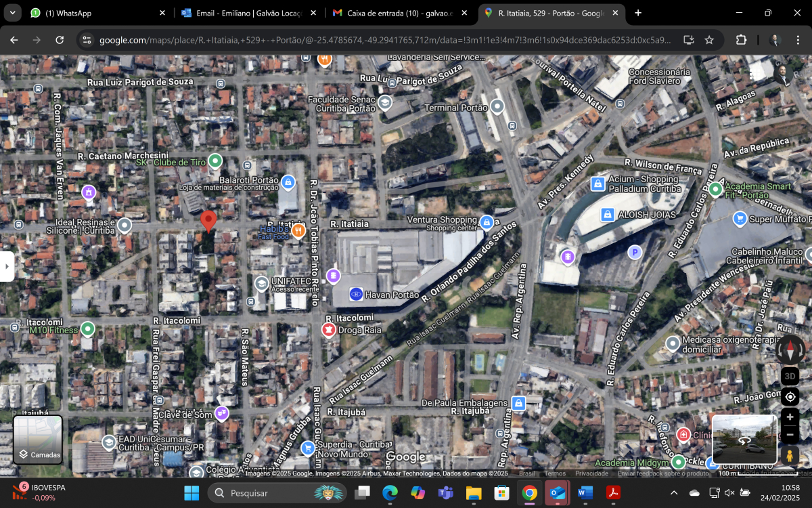The image size is (812, 508).
Task: Open the De Paula Embalagens marker
Action: coord(518,403)
